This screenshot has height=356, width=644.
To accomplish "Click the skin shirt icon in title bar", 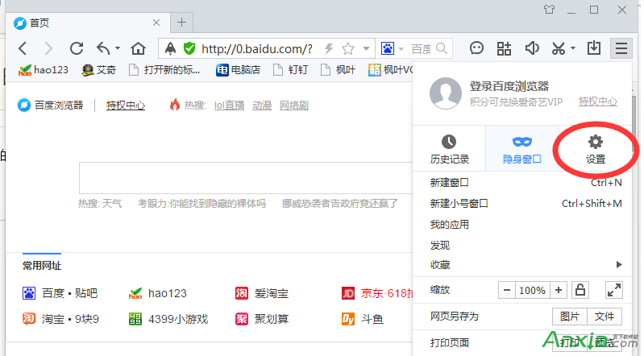I will tap(549, 10).
